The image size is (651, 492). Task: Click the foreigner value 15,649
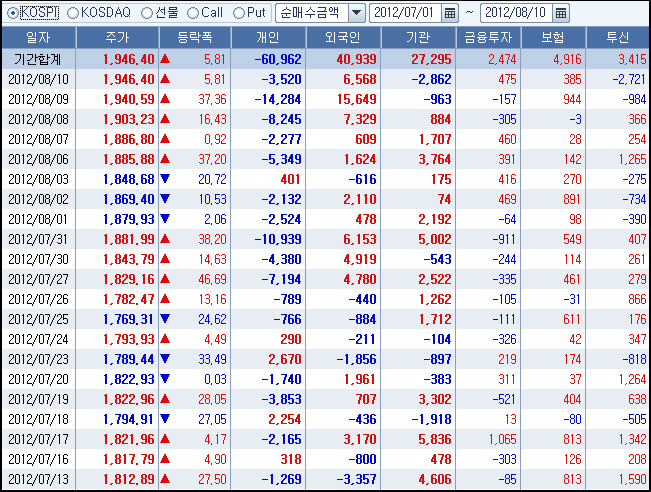[x=357, y=100]
